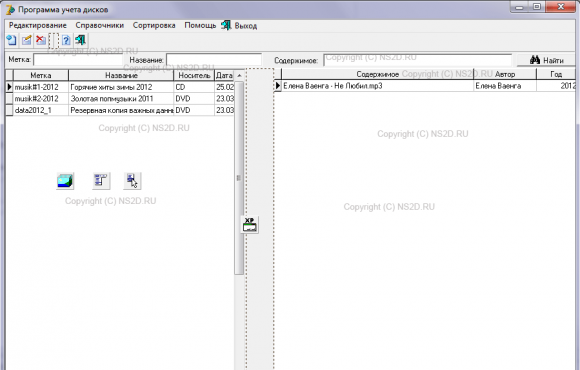
Task: Click the Найти search button
Action: click(546, 60)
